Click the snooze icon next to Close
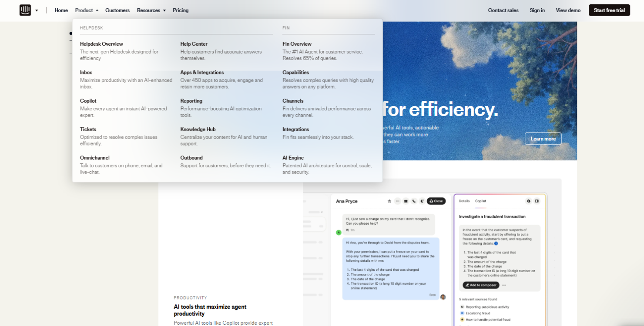The image size is (644, 326). pyautogui.click(x=422, y=201)
